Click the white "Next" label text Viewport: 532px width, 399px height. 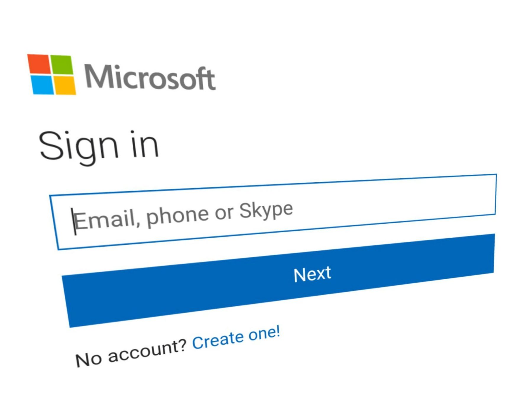(x=312, y=274)
